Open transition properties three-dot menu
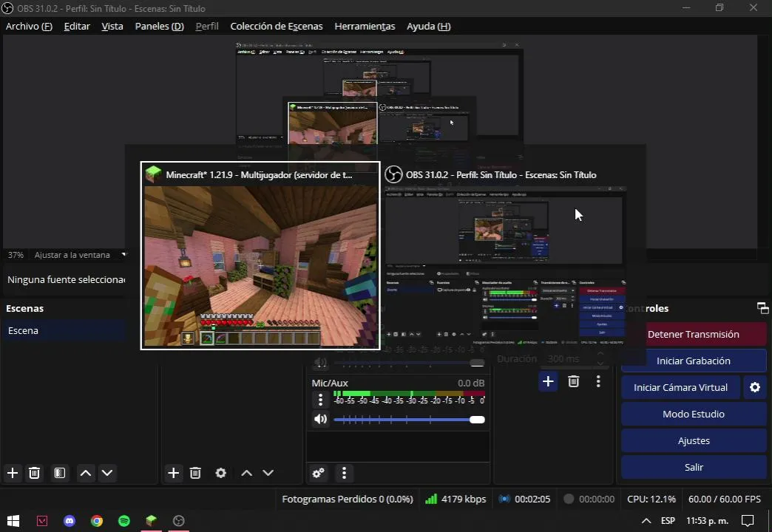772x532 pixels. point(598,381)
